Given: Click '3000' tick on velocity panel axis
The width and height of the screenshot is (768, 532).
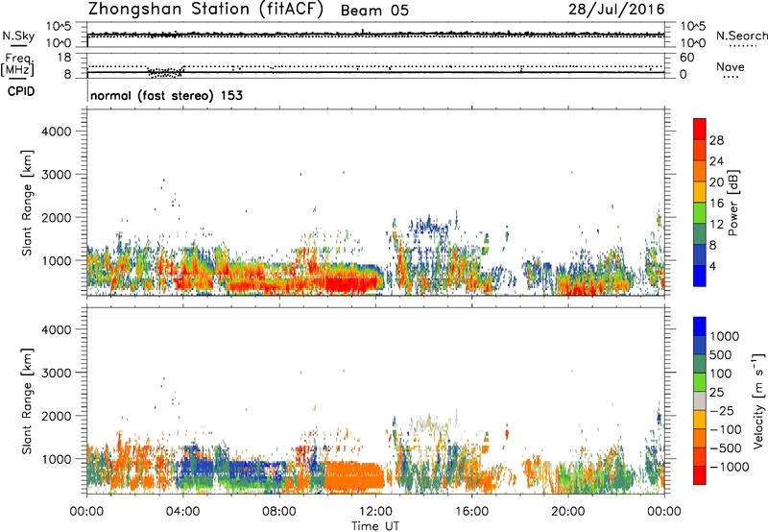Looking at the screenshot, I should (x=57, y=373).
